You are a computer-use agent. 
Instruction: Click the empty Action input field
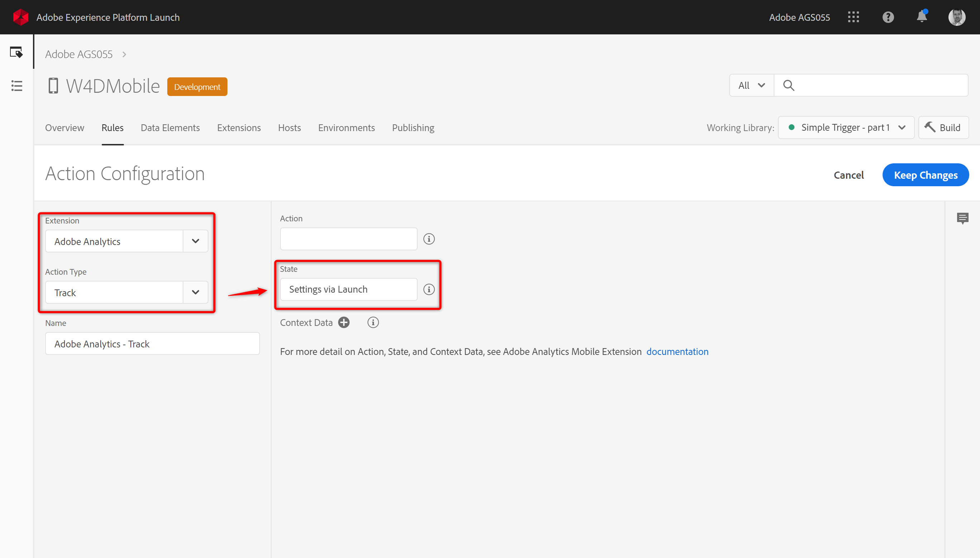tap(349, 239)
